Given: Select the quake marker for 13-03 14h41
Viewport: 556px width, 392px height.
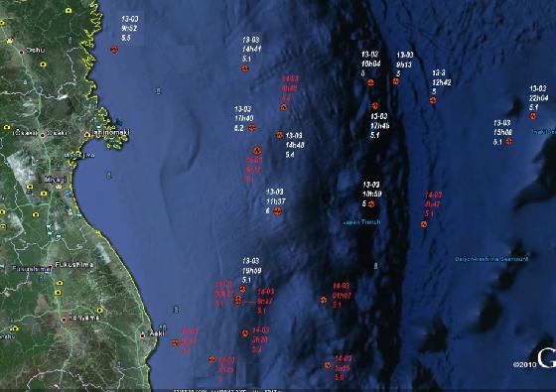Looking at the screenshot, I should [245, 68].
